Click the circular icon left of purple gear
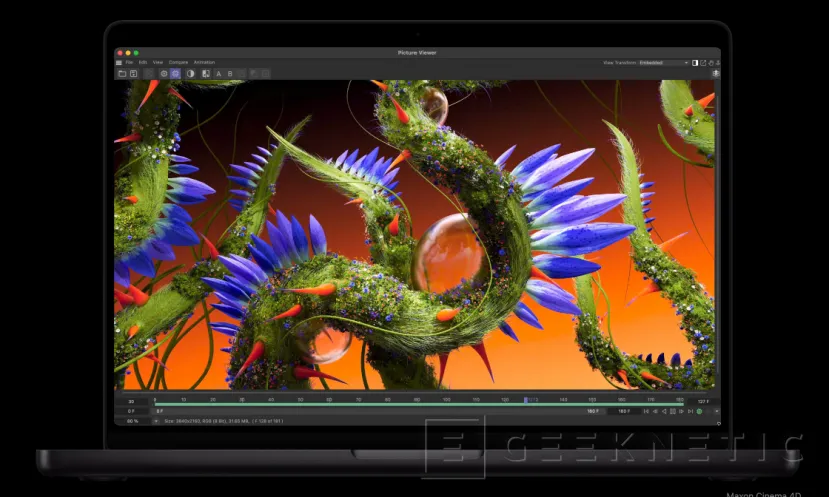Viewport: 829px width, 497px height. (x=164, y=73)
